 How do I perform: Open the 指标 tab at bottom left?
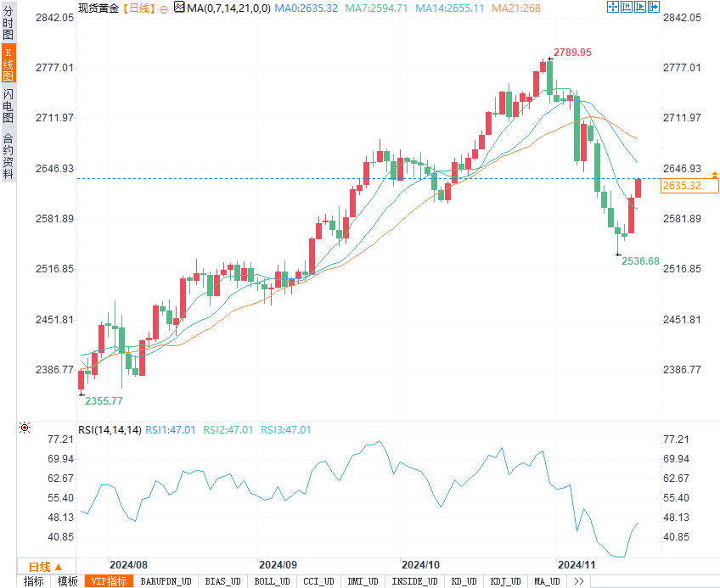pos(33,581)
